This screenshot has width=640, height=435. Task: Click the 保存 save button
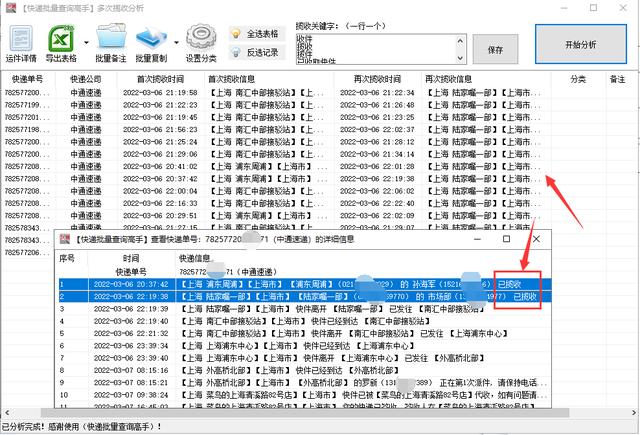click(x=495, y=49)
